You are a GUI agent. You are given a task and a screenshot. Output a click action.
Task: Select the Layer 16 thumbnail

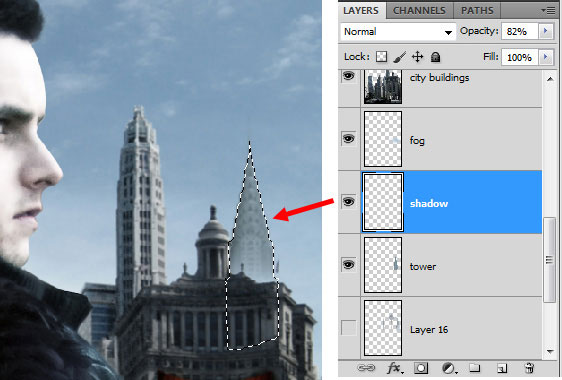click(x=383, y=328)
